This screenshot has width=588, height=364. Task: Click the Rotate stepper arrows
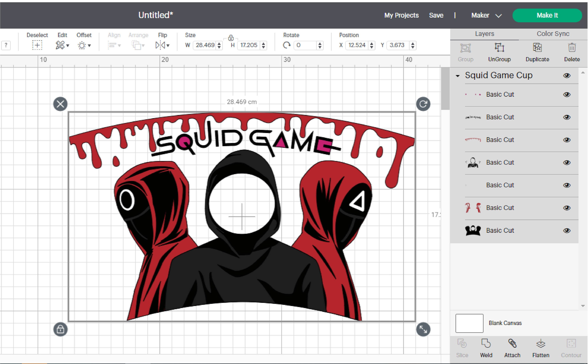(x=320, y=45)
